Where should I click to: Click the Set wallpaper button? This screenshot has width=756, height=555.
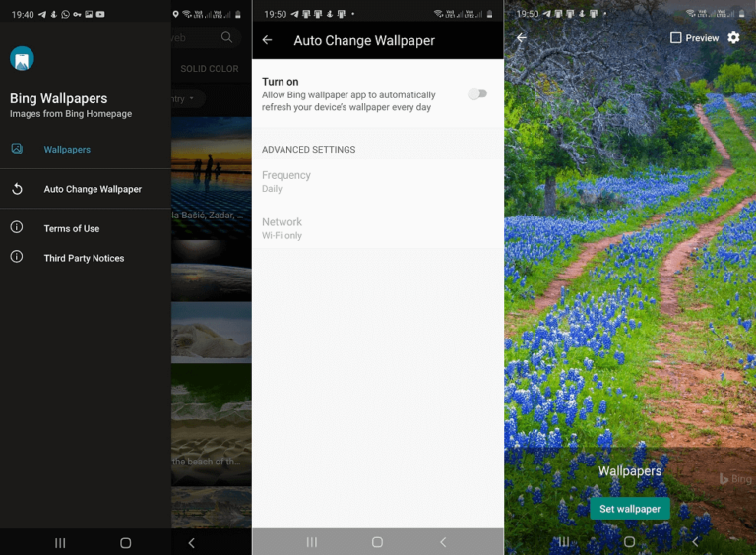tap(630, 509)
